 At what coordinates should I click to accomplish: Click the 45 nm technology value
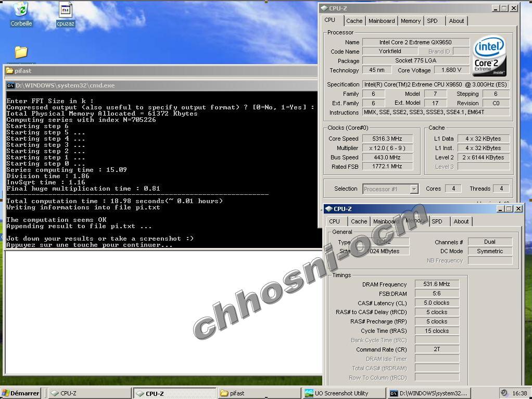(x=376, y=70)
